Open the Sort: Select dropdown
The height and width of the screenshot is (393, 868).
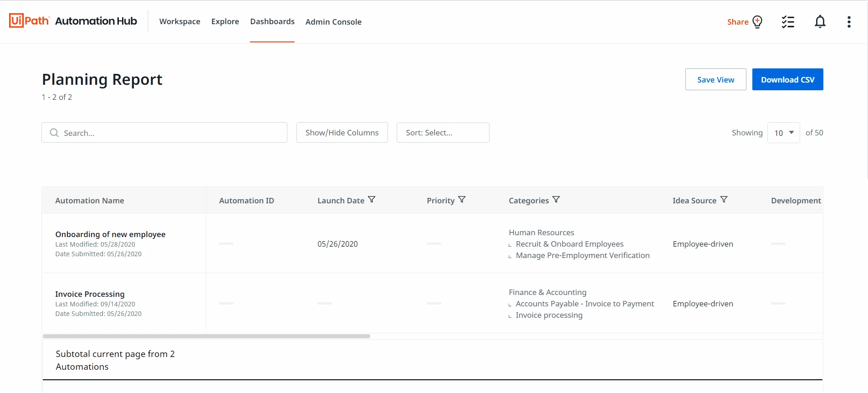tap(443, 133)
